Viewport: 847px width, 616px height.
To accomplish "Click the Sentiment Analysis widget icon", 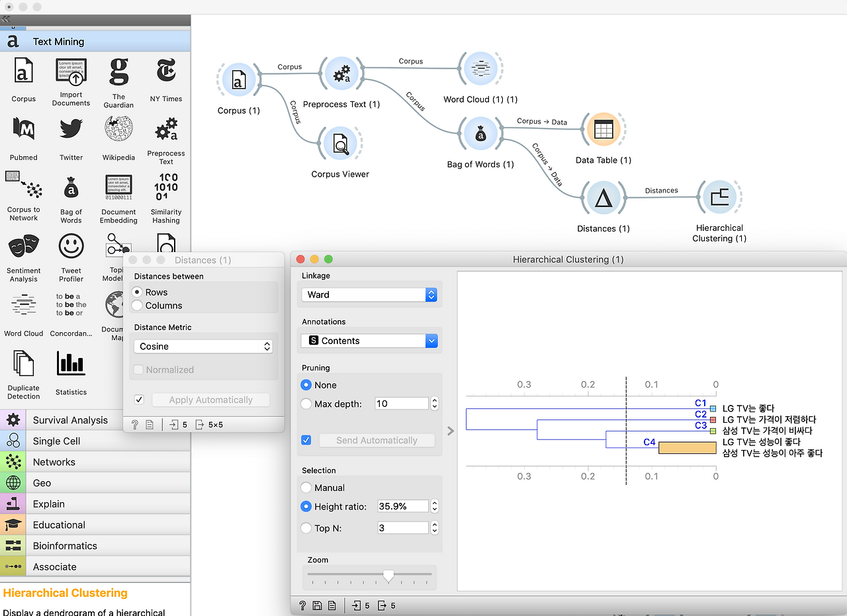I will 23,247.
